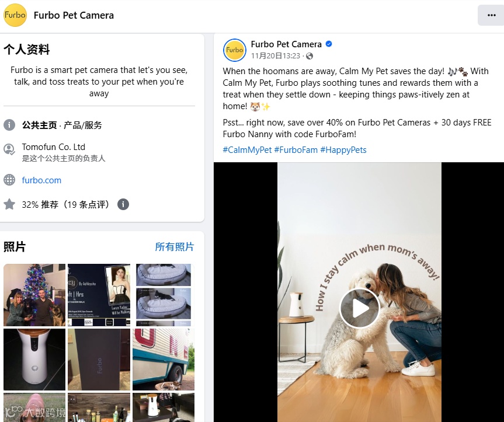504x422 pixels.
Task: Open the three-dot page options menu
Action: point(491,15)
